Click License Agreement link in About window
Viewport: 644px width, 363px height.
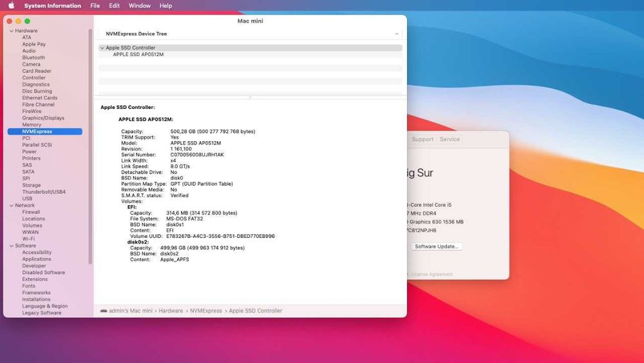[431, 274]
